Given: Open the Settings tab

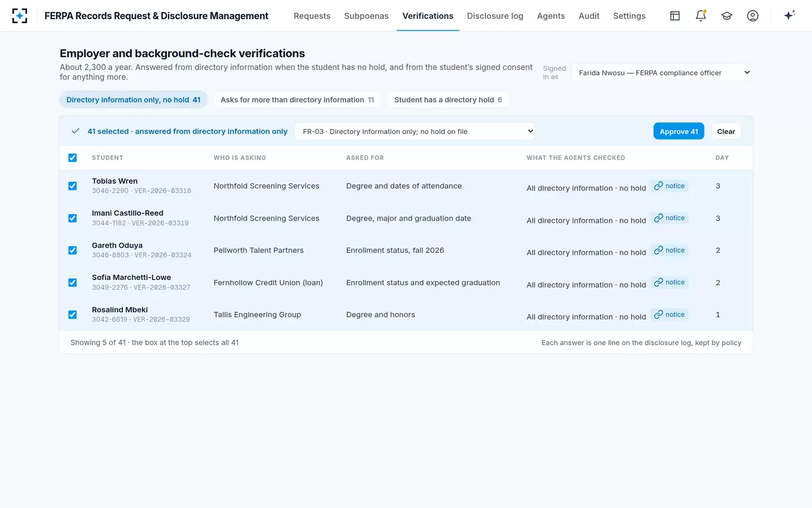Looking at the screenshot, I should tap(629, 16).
